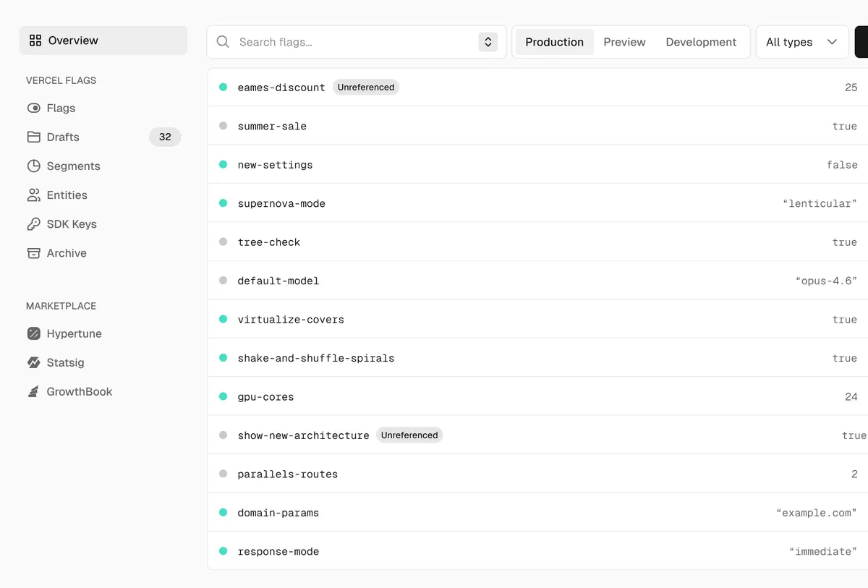Click the green status dot for supernova-mode

coord(223,203)
